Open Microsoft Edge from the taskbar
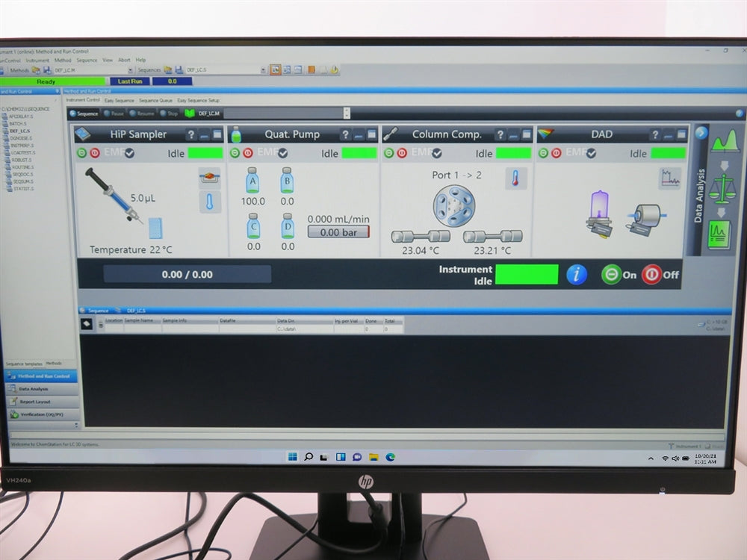This screenshot has height=560, width=747. [390, 457]
